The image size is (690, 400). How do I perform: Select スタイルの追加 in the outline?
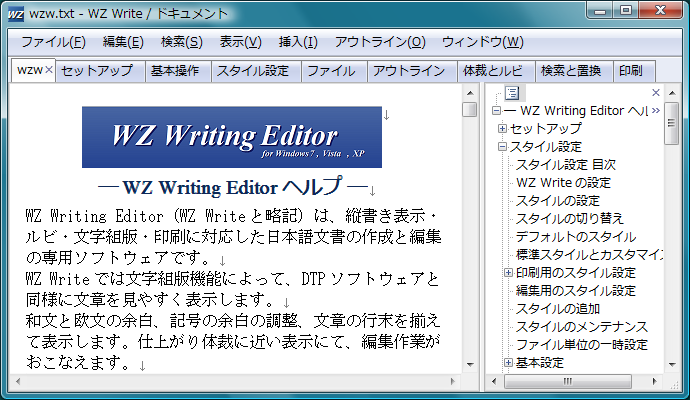click(x=558, y=309)
